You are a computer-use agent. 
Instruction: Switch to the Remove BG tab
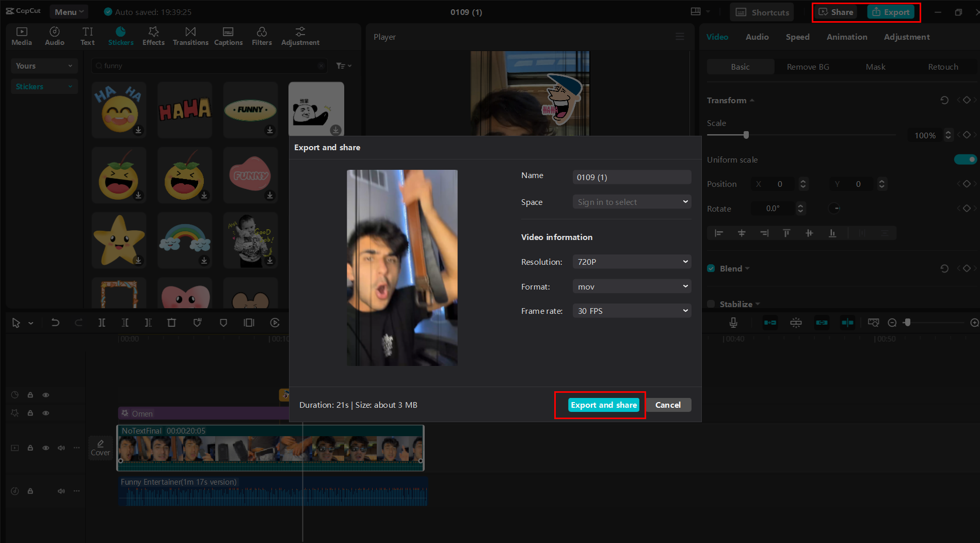click(x=808, y=67)
